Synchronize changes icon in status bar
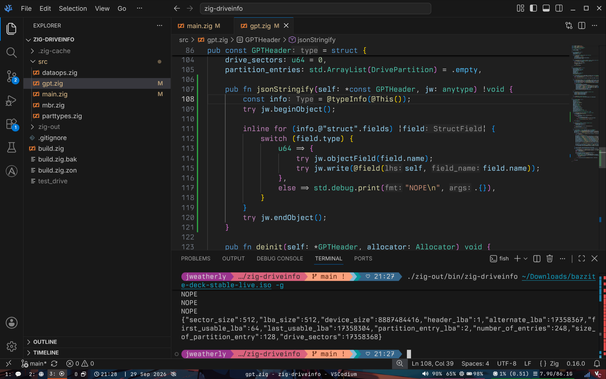Viewport: 606px width, 379px height. click(54, 364)
